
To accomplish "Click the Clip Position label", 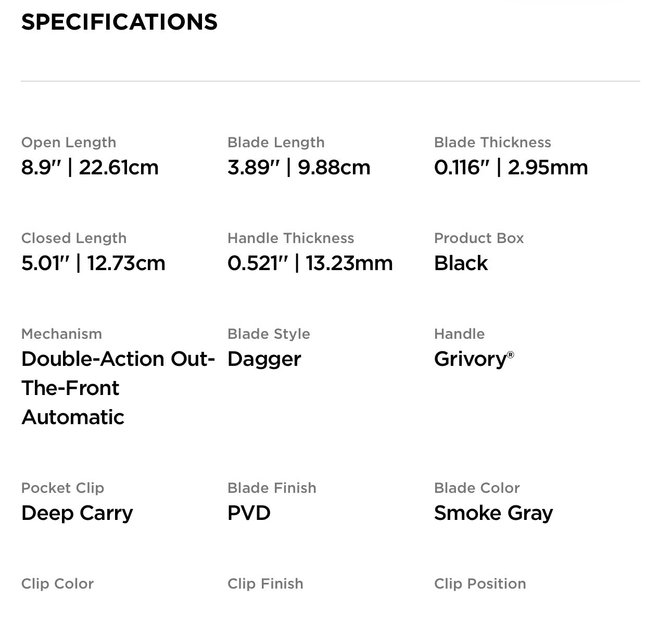I will tap(479, 584).
